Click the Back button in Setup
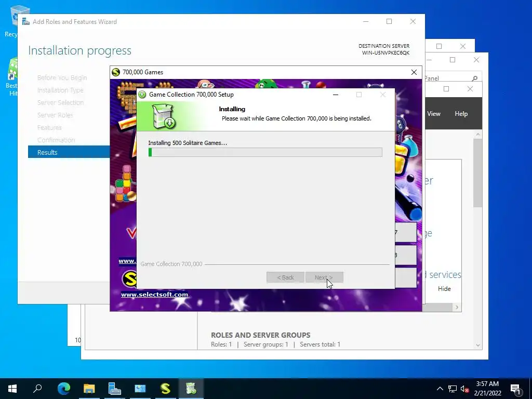Image resolution: width=532 pixels, height=399 pixels. 285,277
